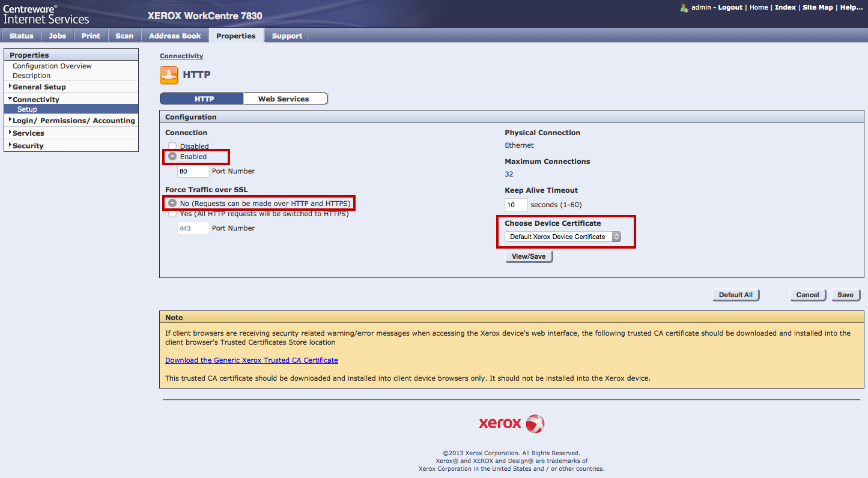This screenshot has width=868, height=478.
Task: Click the View/Save certificate button
Action: [x=529, y=256]
